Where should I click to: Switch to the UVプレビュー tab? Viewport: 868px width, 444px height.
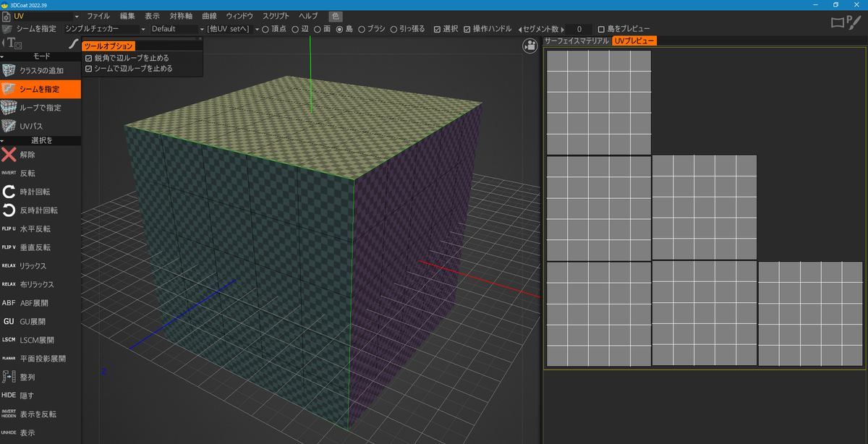(634, 41)
